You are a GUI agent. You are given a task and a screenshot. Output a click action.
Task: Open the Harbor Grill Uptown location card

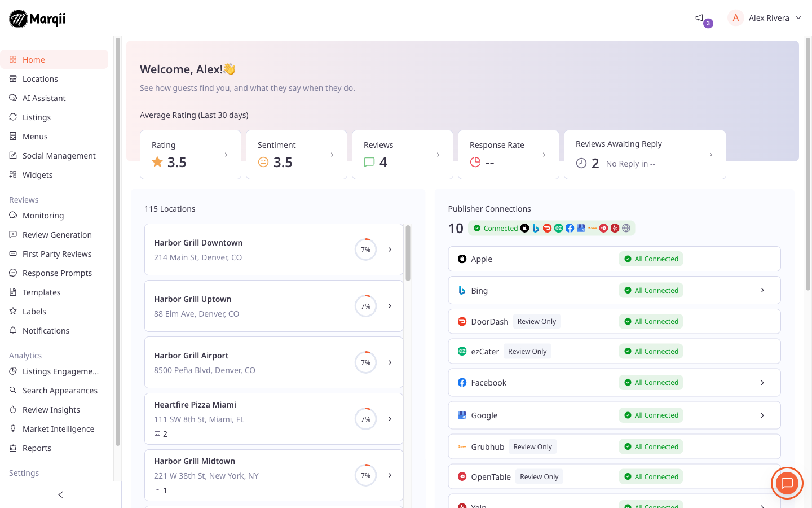tap(274, 306)
